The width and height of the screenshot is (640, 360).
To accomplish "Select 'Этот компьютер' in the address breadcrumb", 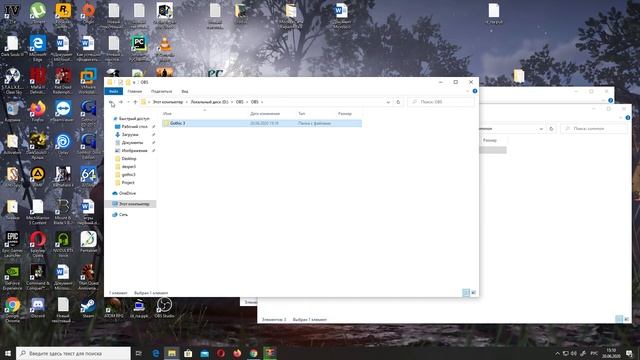I will [x=168, y=102].
